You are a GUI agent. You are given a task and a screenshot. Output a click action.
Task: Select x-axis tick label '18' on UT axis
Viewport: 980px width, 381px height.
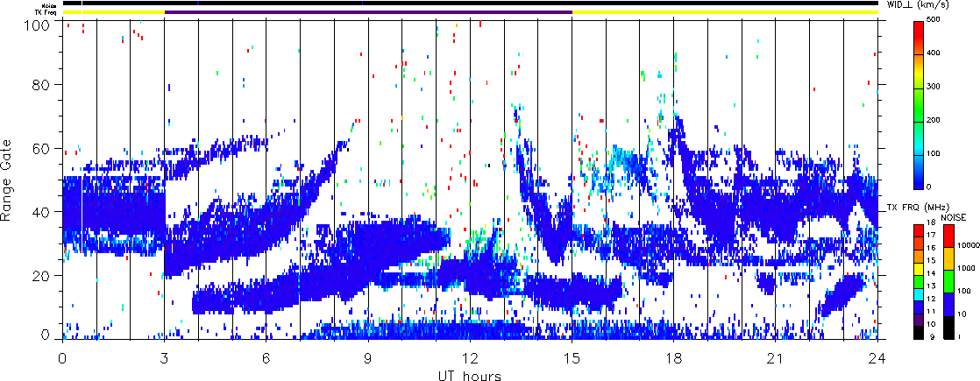point(674,358)
